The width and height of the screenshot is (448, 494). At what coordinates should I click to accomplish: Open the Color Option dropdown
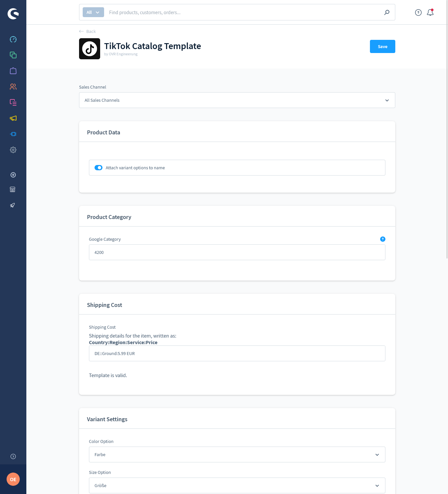(237, 454)
